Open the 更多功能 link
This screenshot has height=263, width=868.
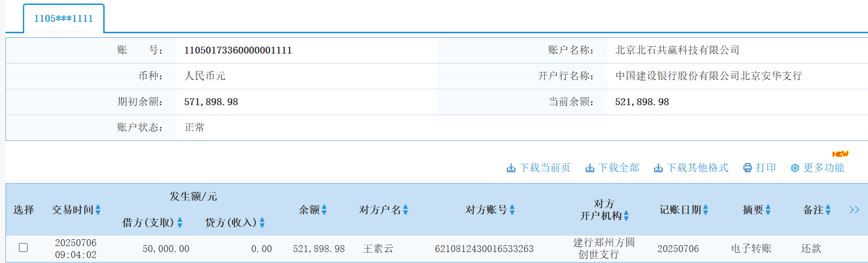[x=823, y=168]
